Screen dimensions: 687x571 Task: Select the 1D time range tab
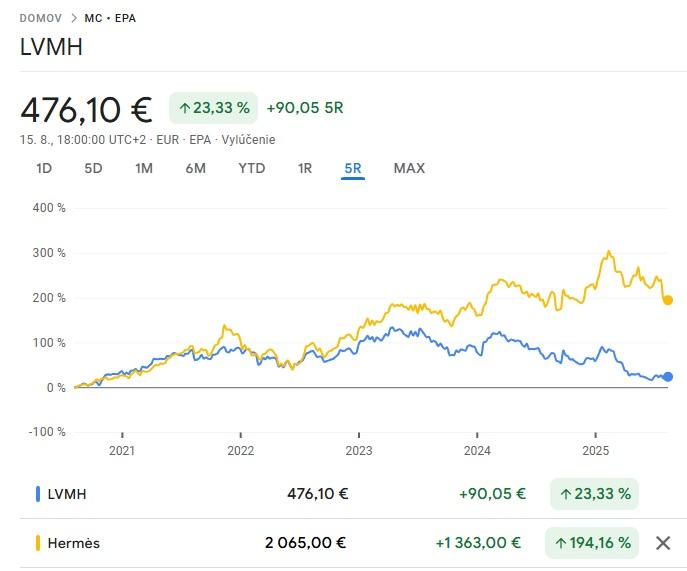coord(44,168)
